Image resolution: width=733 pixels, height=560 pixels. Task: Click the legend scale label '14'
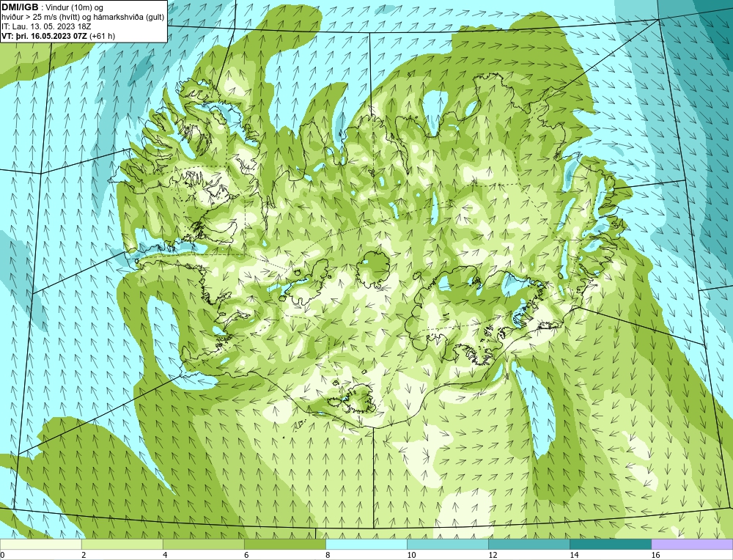(574, 555)
